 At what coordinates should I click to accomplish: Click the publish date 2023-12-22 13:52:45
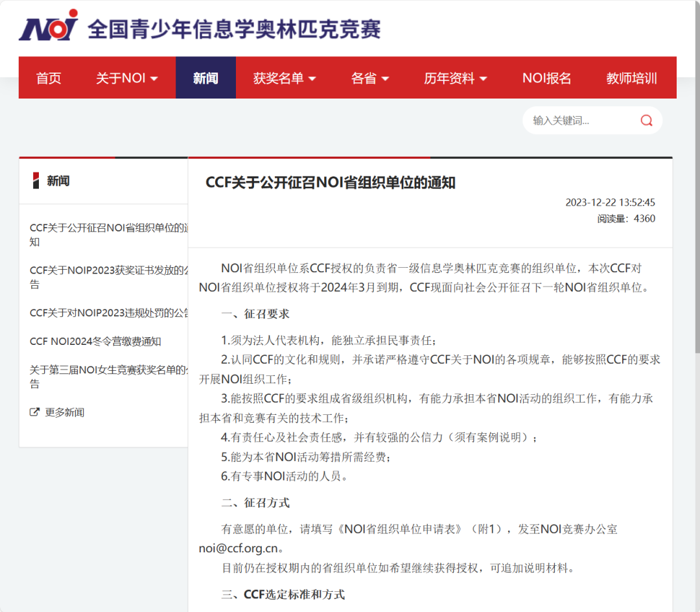tap(611, 202)
